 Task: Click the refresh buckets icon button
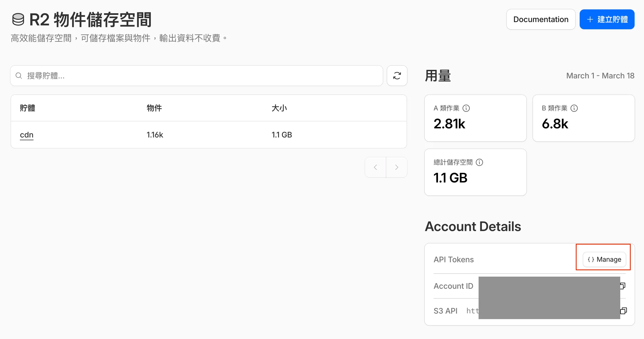397,76
